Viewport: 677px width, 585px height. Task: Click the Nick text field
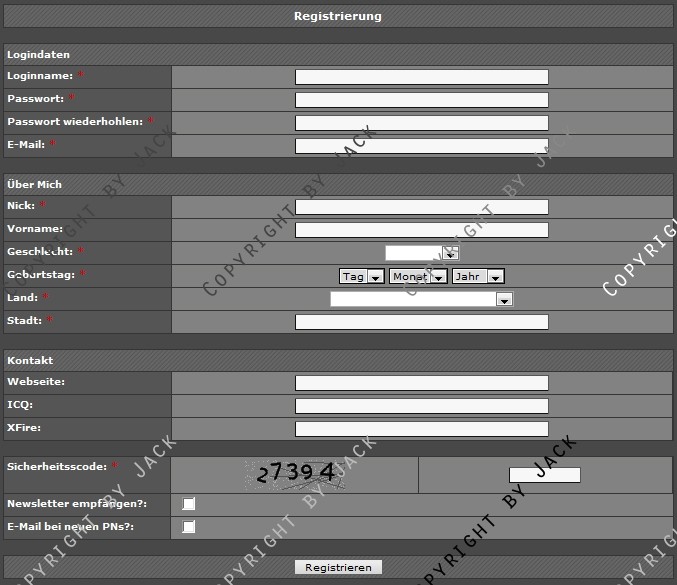421,207
